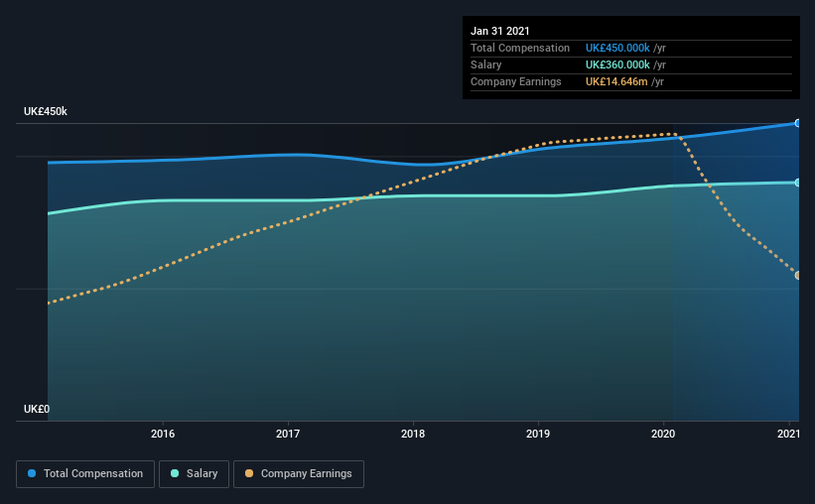Click the UK£0 y-axis label

37,409
